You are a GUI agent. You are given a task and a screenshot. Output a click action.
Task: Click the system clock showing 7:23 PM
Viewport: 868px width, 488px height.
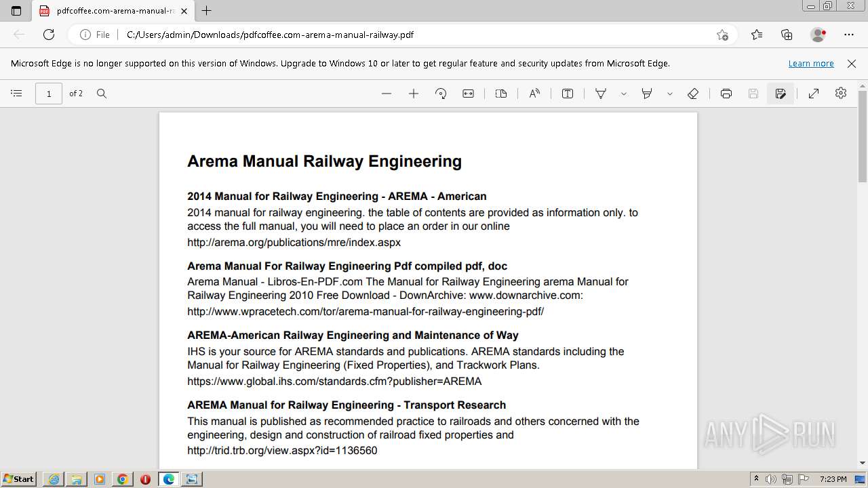(833, 479)
